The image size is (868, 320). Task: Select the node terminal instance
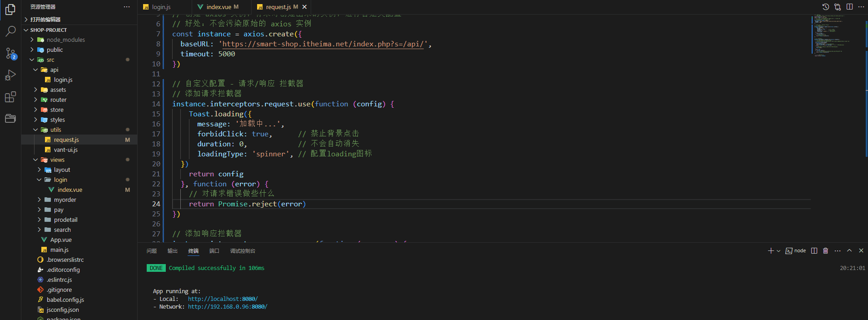796,250
